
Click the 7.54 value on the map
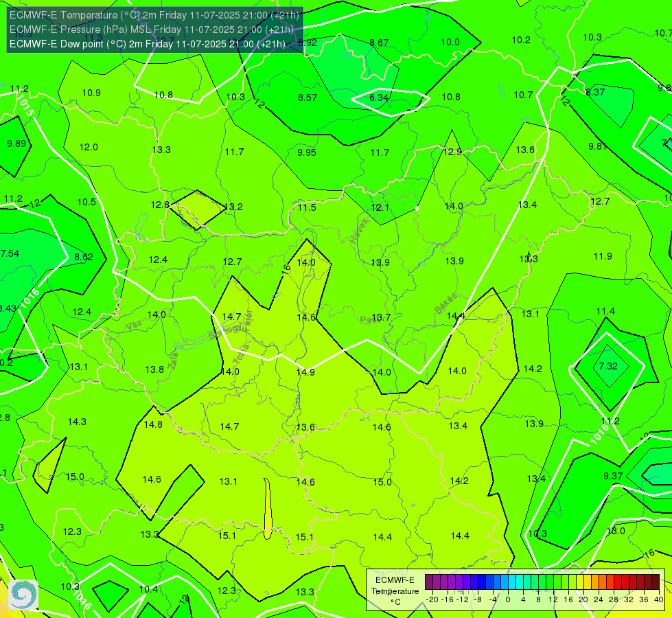(10, 253)
